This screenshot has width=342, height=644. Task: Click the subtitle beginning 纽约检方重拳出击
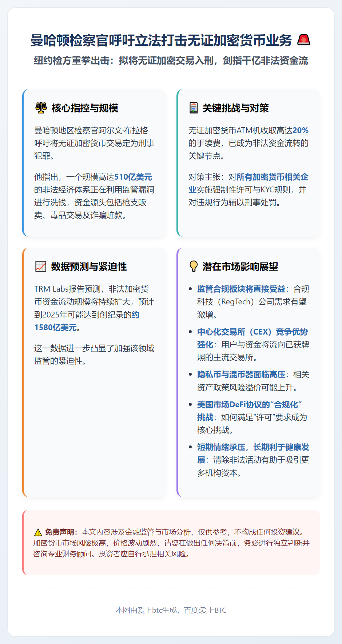(x=171, y=60)
